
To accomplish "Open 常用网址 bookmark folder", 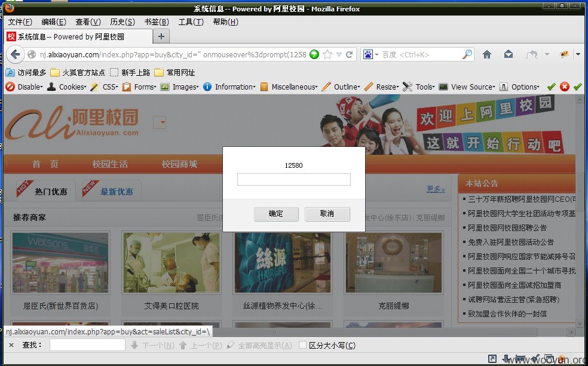I will (x=174, y=73).
